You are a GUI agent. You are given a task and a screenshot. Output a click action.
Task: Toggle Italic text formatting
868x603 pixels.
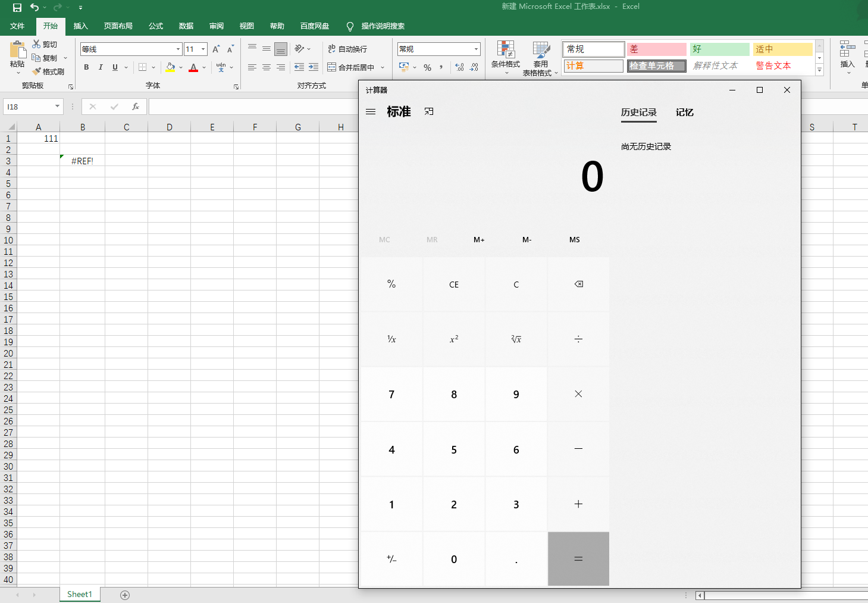(x=101, y=67)
